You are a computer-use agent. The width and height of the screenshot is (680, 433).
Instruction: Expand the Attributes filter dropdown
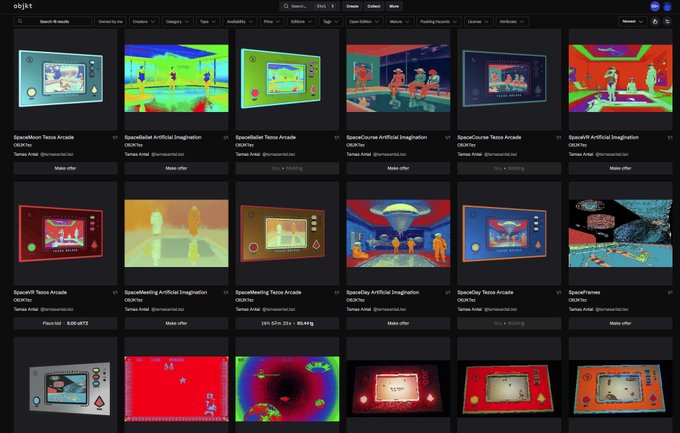[512, 21]
